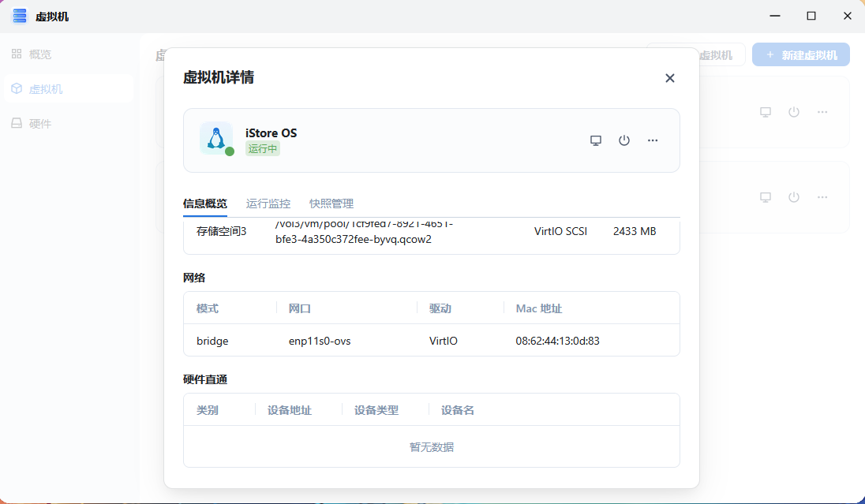Screen dimensions: 865x504
Task: Select 虚拟机 in the sidebar
Action: coord(69,89)
